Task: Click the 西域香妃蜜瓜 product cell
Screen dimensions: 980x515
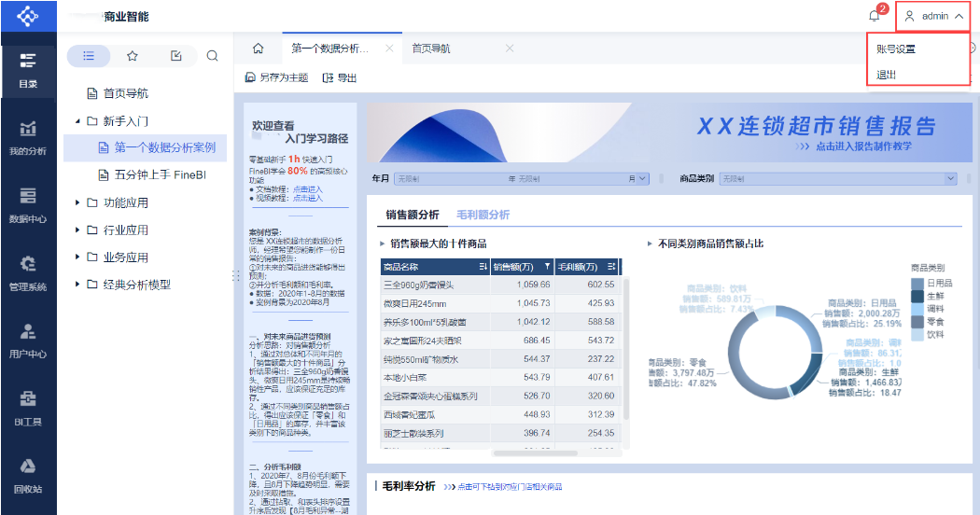Action: (x=435, y=414)
